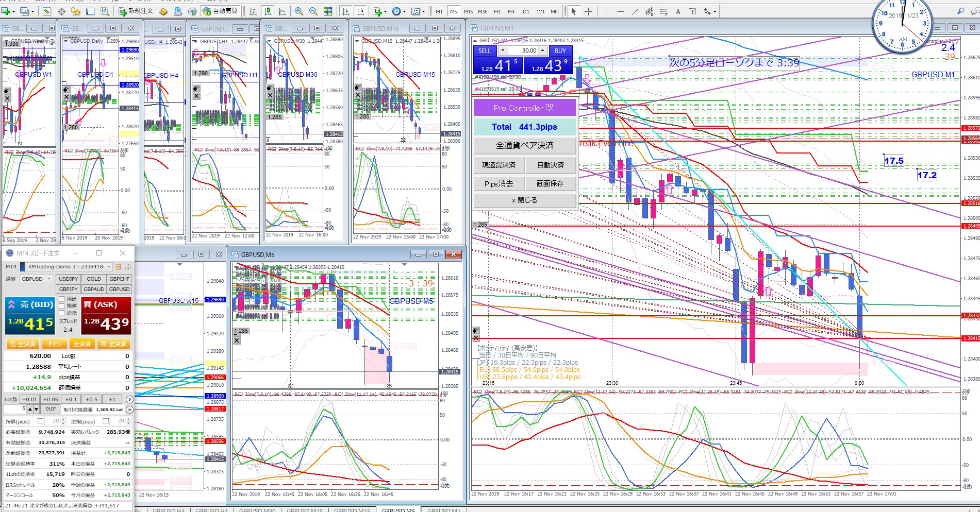The height and width of the screenshot is (512, 980).
Task: Switch chart to candlestick mode
Action: click(268, 11)
